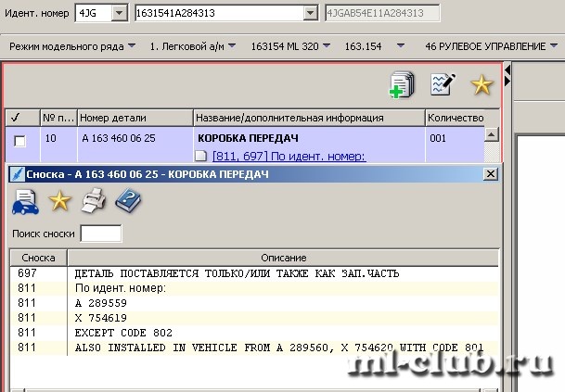Expand the 163154 ML 320 model dropdown
This screenshot has width=565, height=392.
290,46
